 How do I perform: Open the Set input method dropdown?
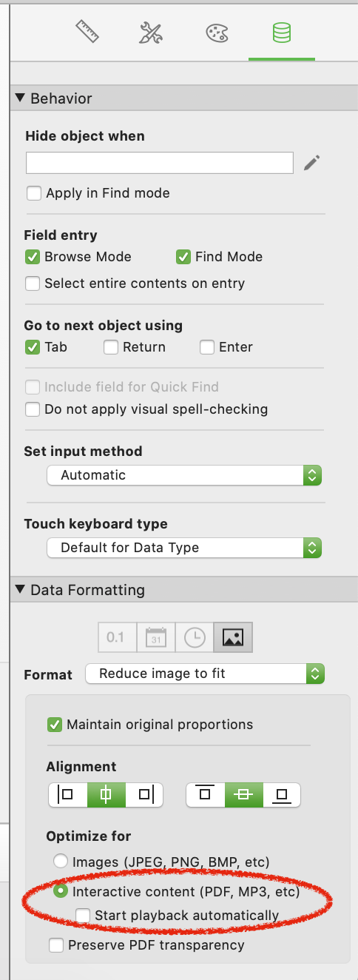tap(184, 475)
